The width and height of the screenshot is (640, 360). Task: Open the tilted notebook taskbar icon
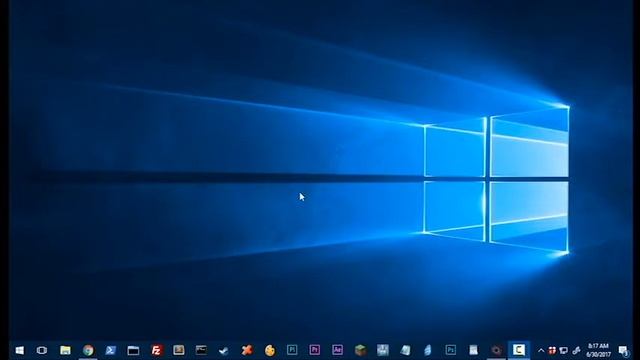point(405,350)
